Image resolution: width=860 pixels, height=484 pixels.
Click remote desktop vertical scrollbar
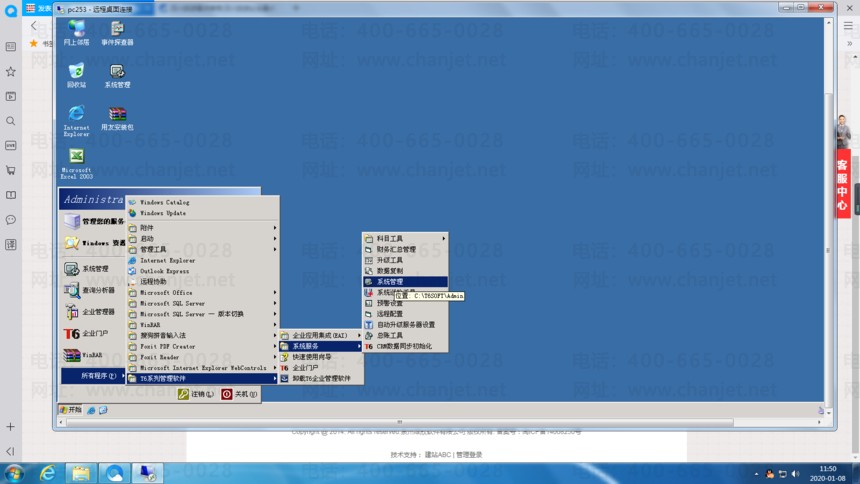[x=829, y=250]
